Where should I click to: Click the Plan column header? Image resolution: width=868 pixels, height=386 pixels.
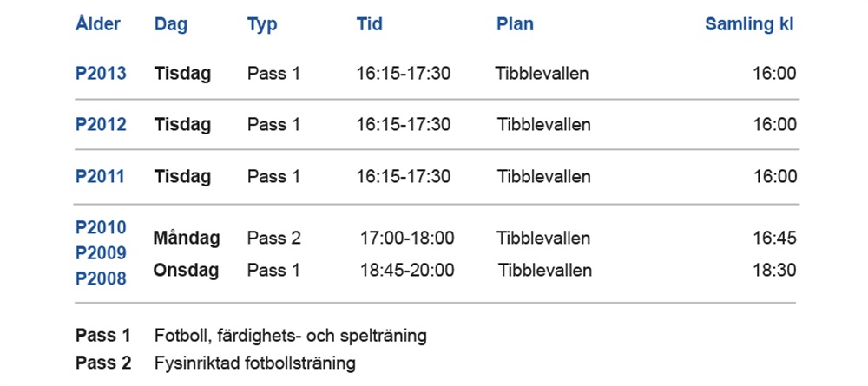point(515,23)
